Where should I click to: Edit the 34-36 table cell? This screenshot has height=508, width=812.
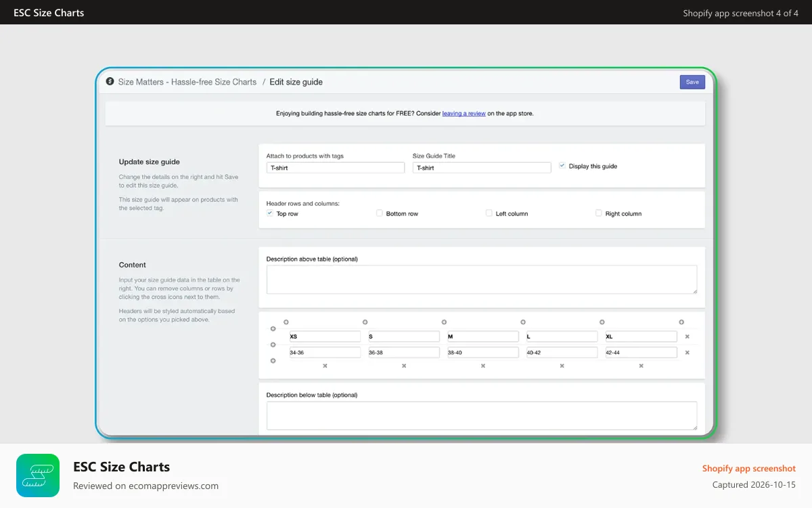(x=325, y=352)
